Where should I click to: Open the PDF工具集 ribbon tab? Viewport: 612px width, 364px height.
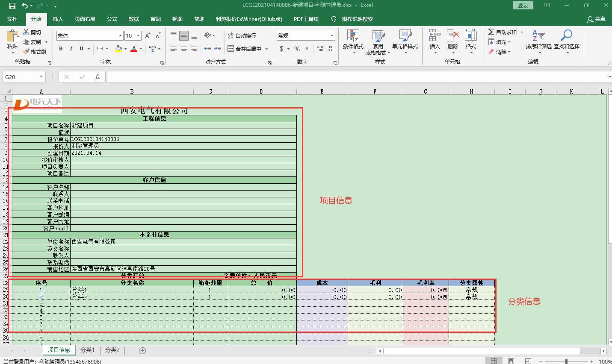coord(306,19)
